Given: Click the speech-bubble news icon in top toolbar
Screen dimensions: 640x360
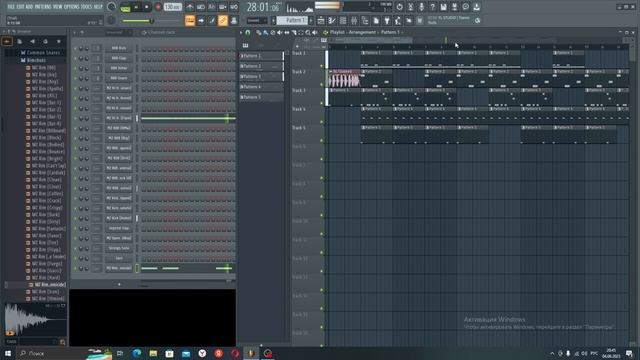Looking at the screenshot, I should [465, 7].
